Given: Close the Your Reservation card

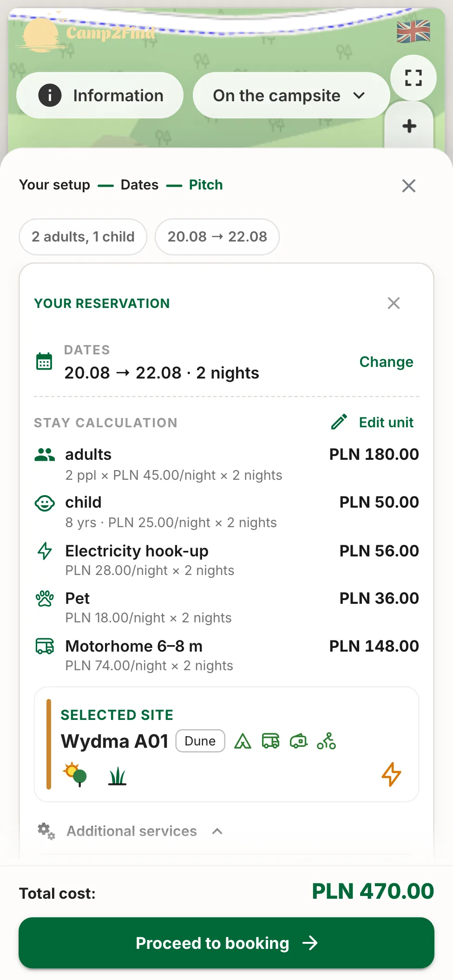Looking at the screenshot, I should (394, 303).
